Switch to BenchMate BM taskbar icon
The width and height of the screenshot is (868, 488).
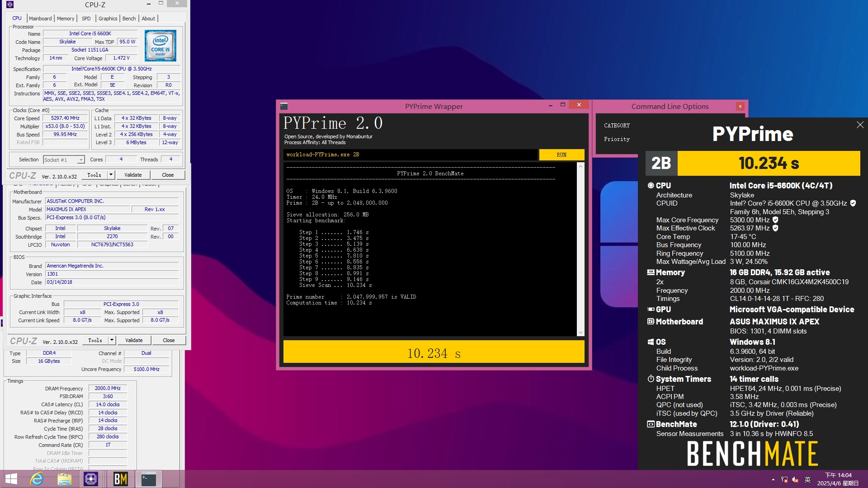[x=120, y=479]
